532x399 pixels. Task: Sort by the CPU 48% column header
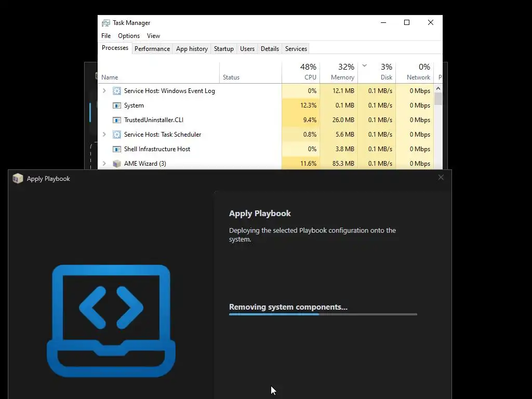301,73
